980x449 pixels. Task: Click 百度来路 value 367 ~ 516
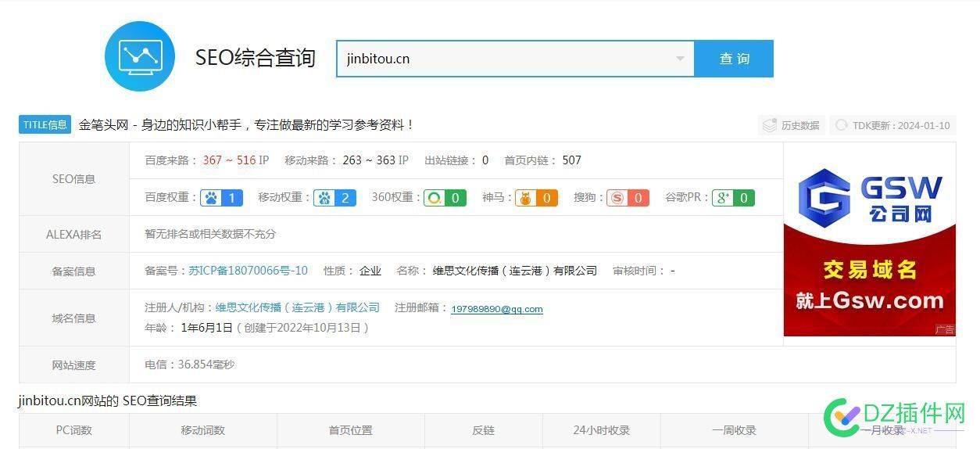[229, 160]
